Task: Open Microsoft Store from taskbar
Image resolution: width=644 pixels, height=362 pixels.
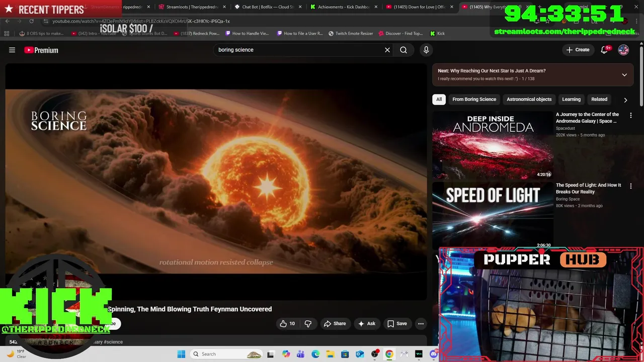Action: (x=345, y=354)
